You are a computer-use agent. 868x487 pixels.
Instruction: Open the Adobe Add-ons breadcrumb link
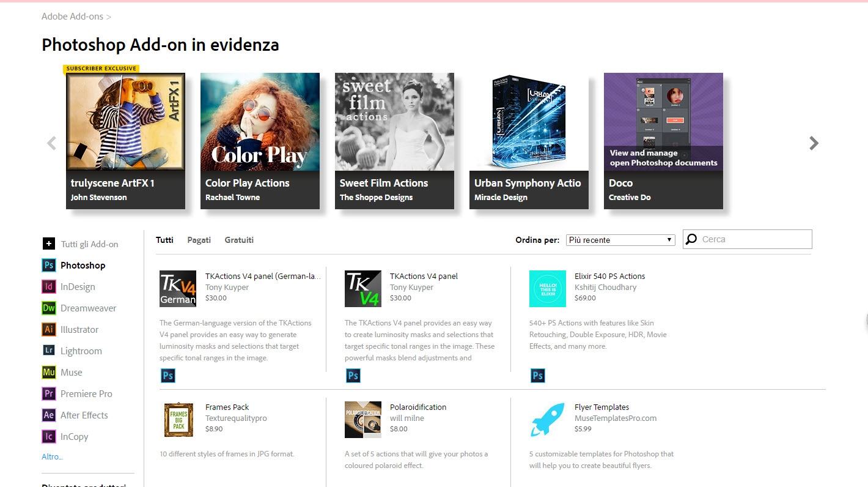[x=72, y=17]
